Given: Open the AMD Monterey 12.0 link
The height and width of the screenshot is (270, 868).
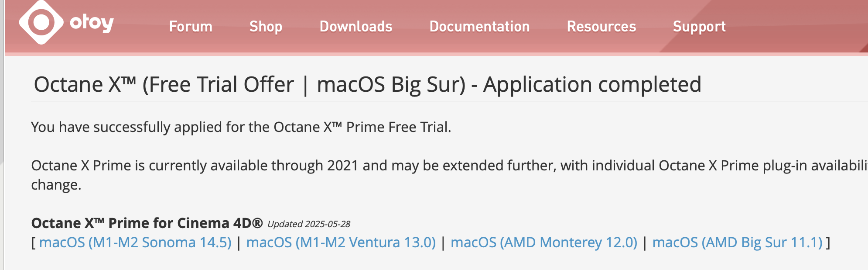Looking at the screenshot, I should click(544, 242).
